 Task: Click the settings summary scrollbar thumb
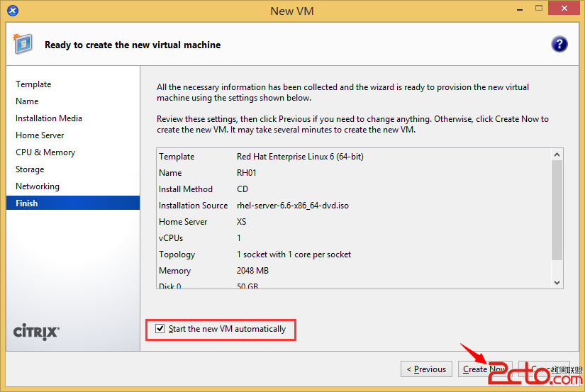click(x=557, y=210)
